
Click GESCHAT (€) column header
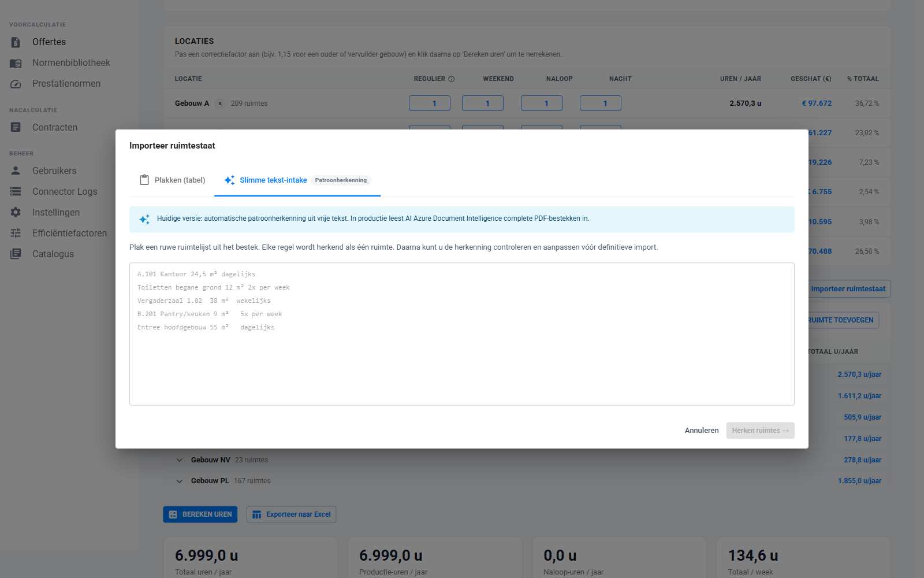[x=811, y=79]
